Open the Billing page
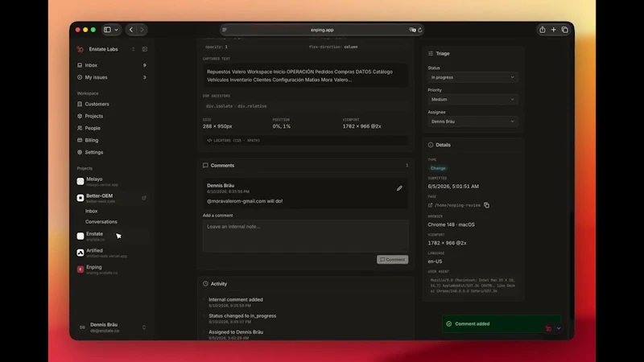 pyautogui.click(x=111, y=140)
